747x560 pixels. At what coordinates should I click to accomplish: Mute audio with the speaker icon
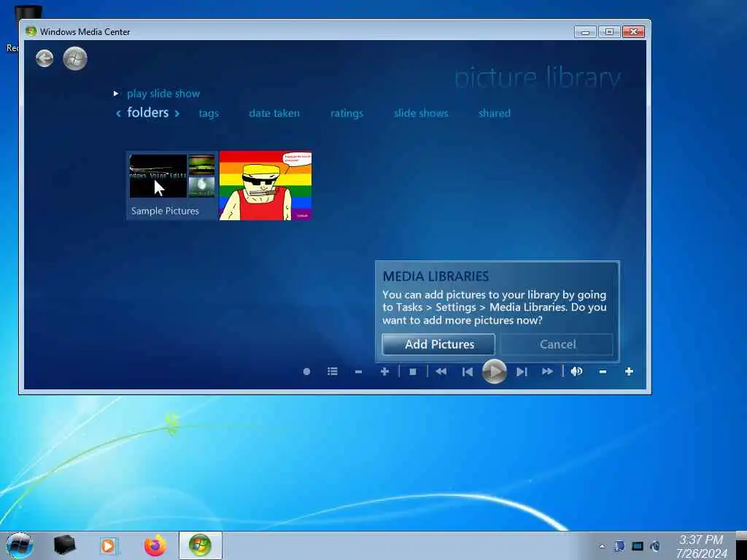576,371
